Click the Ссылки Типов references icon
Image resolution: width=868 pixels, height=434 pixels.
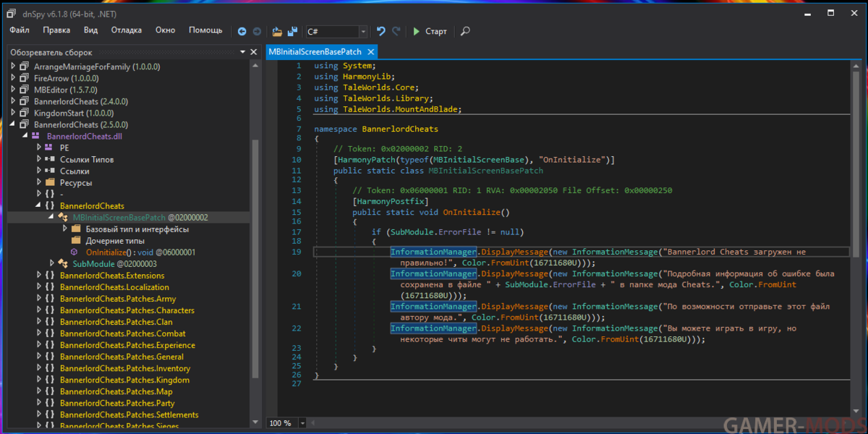50,159
